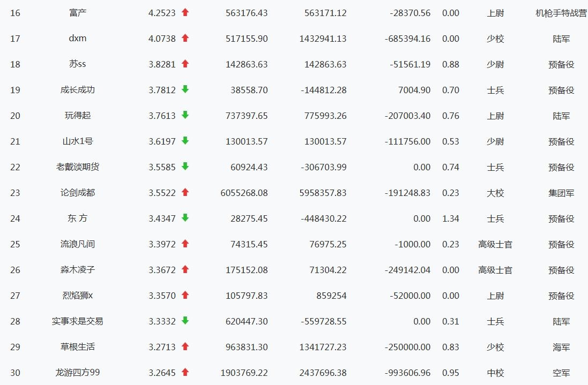Select trader 山水1号
Viewport: 588px width, 385px height.
tap(78, 141)
